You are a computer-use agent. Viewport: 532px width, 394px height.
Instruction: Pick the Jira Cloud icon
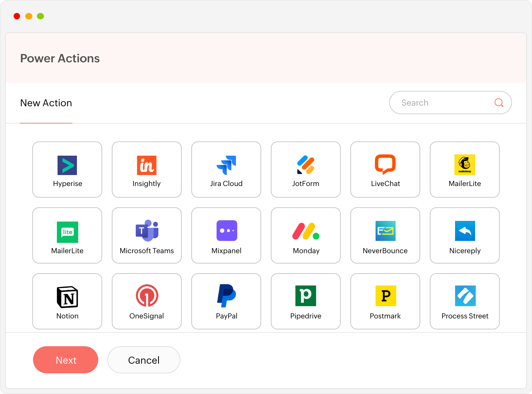226,165
